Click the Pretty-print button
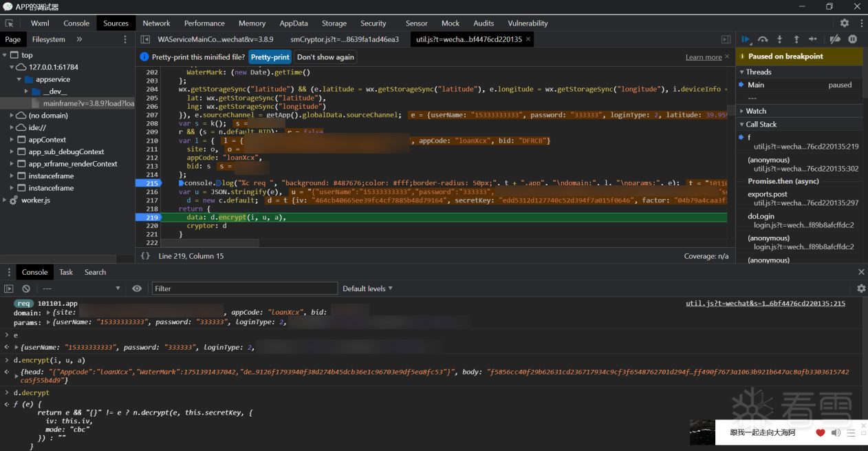 (270, 57)
